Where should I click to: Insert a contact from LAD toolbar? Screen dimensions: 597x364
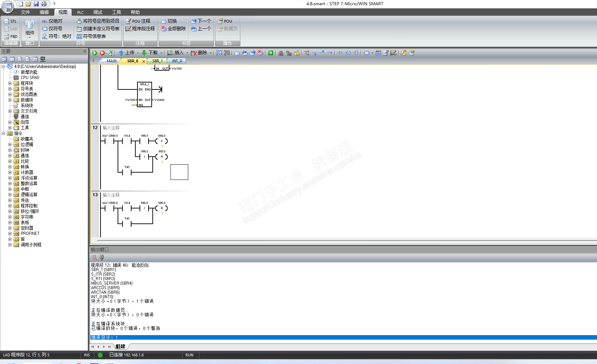click(x=340, y=53)
